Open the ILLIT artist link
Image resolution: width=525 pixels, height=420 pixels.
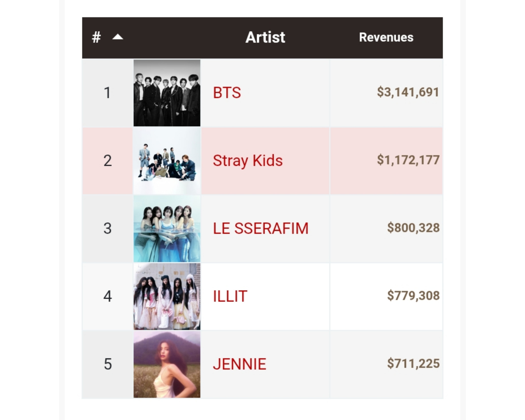point(230,297)
